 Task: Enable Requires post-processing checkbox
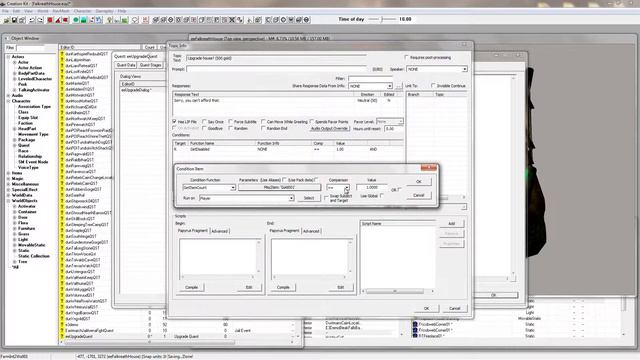(407, 58)
